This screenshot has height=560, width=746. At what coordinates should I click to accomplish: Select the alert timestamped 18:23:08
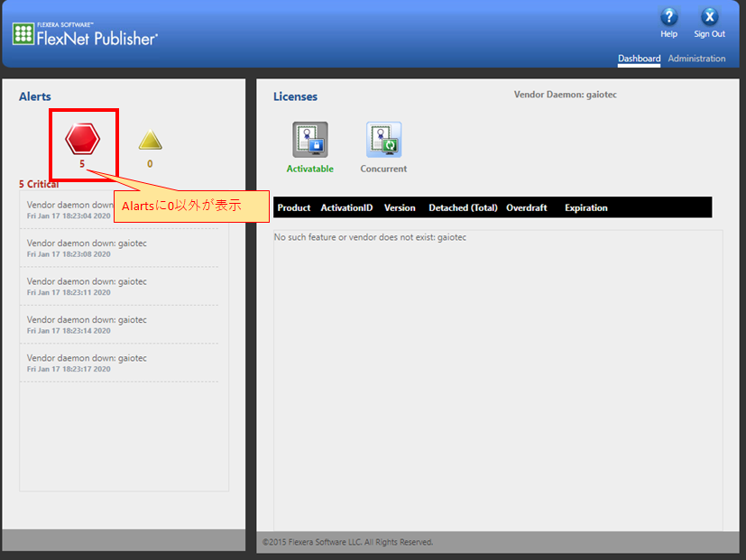click(119, 248)
